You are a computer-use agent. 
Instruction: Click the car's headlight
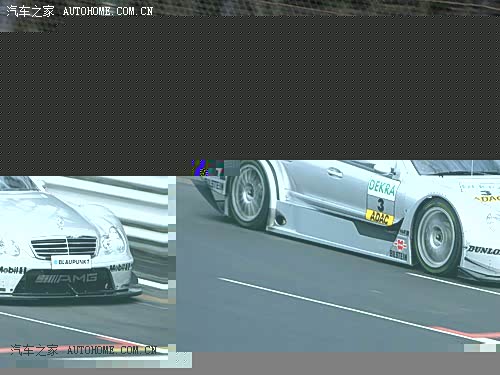click(x=113, y=241)
